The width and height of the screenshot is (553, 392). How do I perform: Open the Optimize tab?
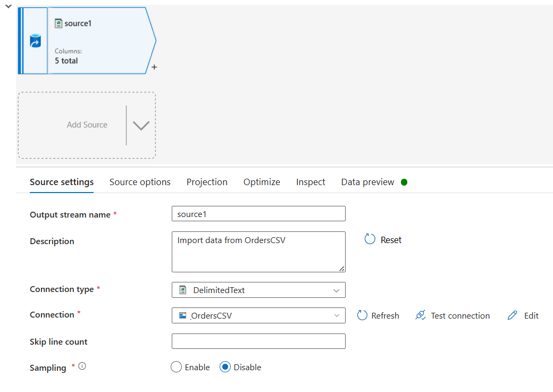click(262, 182)
